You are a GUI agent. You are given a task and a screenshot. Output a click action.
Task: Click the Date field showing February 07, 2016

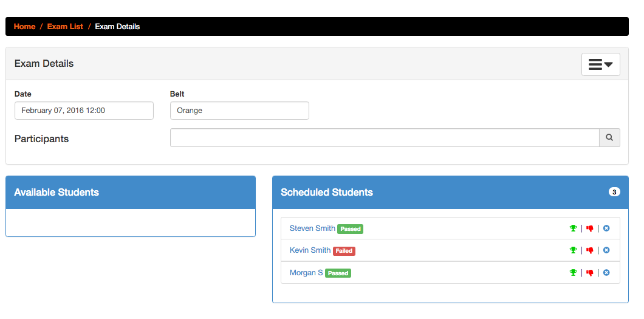point(84,111)
